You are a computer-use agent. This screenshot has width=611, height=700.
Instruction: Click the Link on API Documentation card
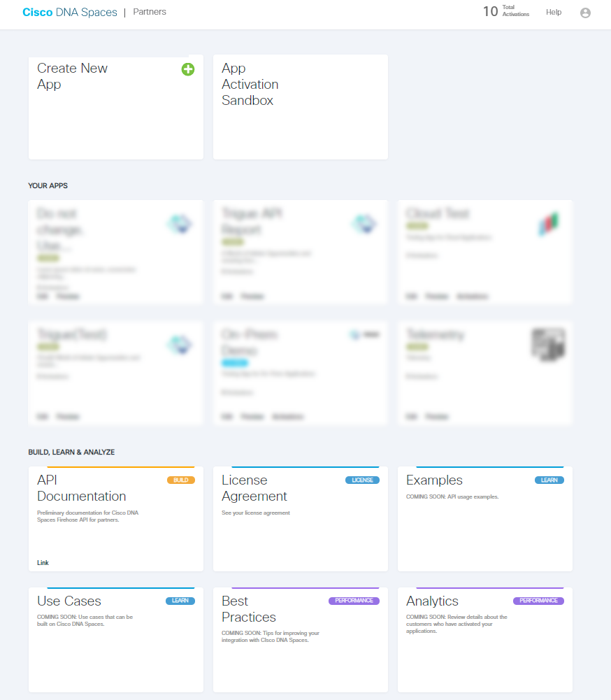[x=43, y=562]
